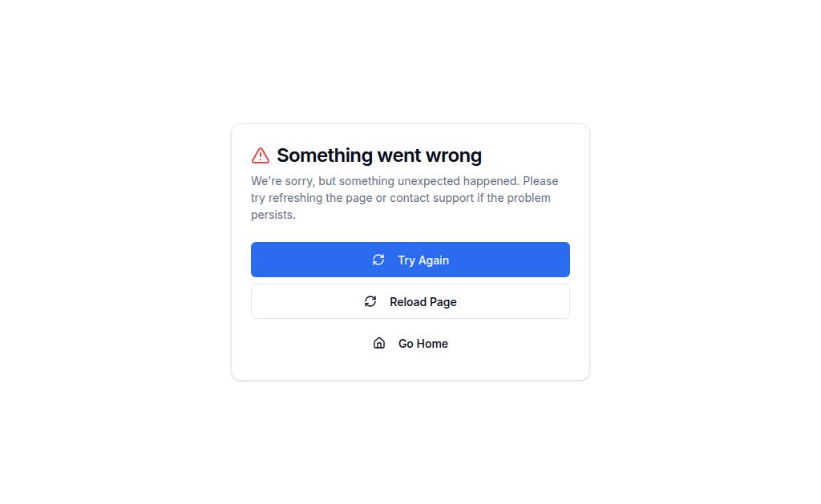
Task: Click the "Try Again" label text
Action: coord(423,260)
